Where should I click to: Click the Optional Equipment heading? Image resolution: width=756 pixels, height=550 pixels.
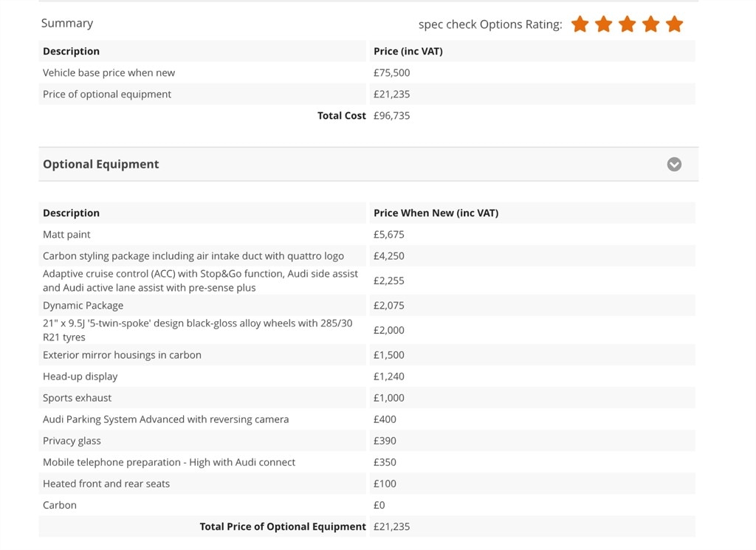tap(100, 165)
